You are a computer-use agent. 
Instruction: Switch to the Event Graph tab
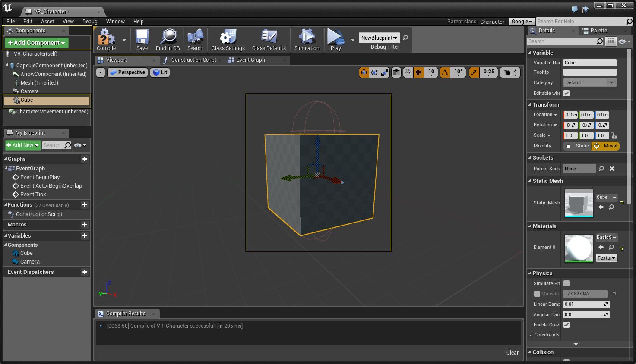point(250,60)
